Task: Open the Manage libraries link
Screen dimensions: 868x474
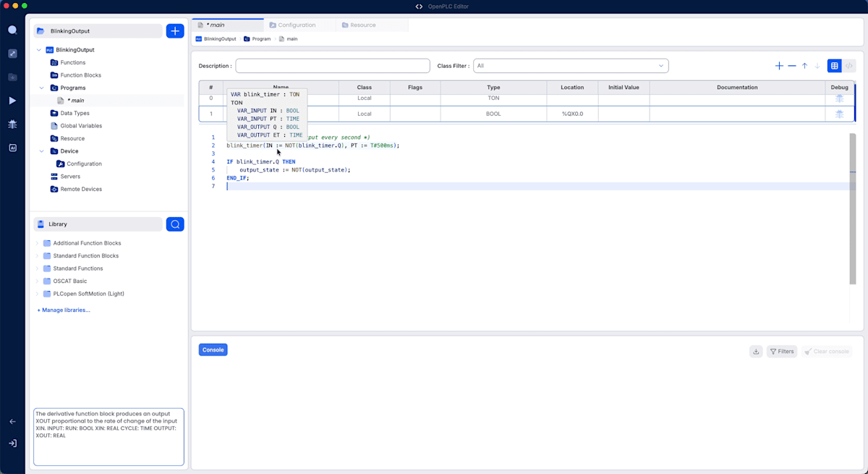Action: pyautogui.click(x=64, y=310)
